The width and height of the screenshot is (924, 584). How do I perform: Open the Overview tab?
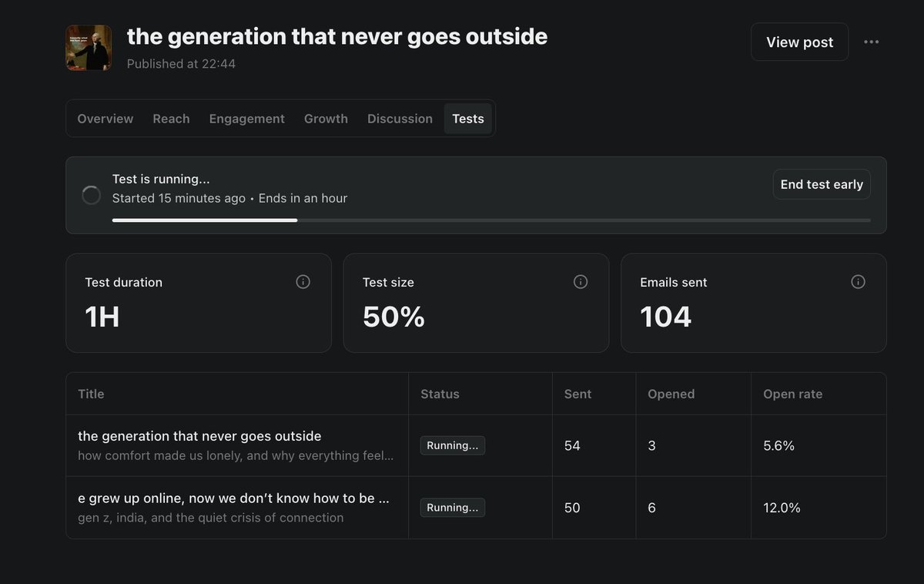point(105,119)
